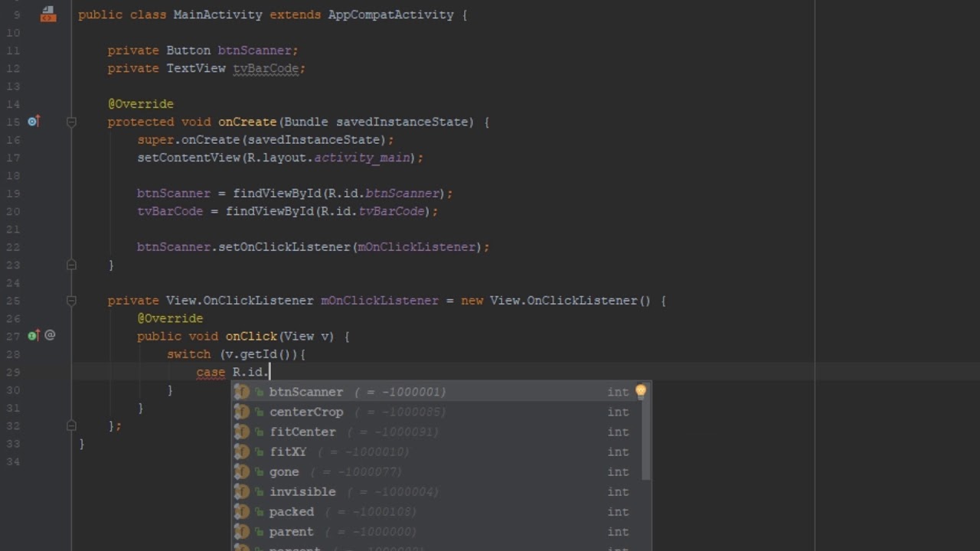Click the @Override annotation on line 14
Screen dimensions: 980x551
(141, 104)
